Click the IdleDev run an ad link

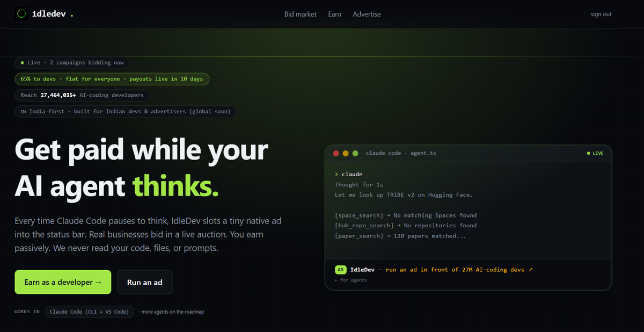pyautogui.click(x=442, y=270)
